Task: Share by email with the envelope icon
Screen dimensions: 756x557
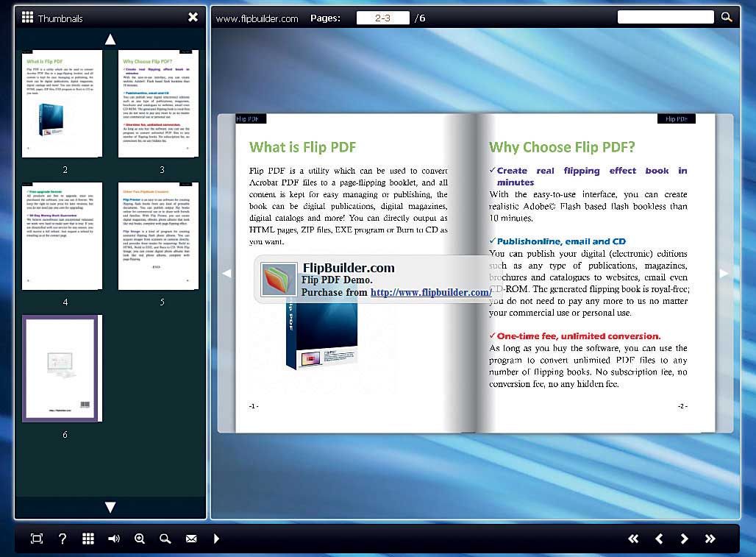Action: (x=191, y=539)
